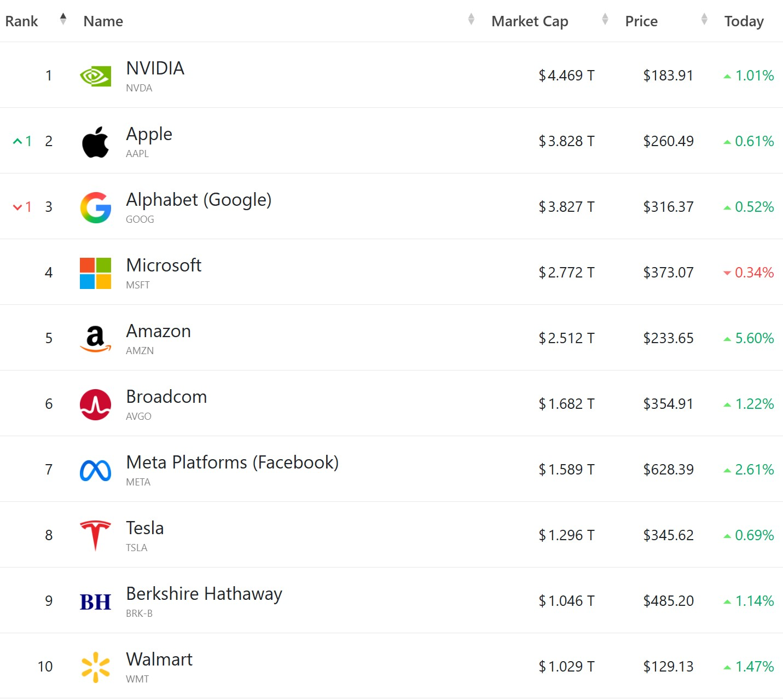Click the Meta infinity logo

pyautogui.click(x=95, y=470)
